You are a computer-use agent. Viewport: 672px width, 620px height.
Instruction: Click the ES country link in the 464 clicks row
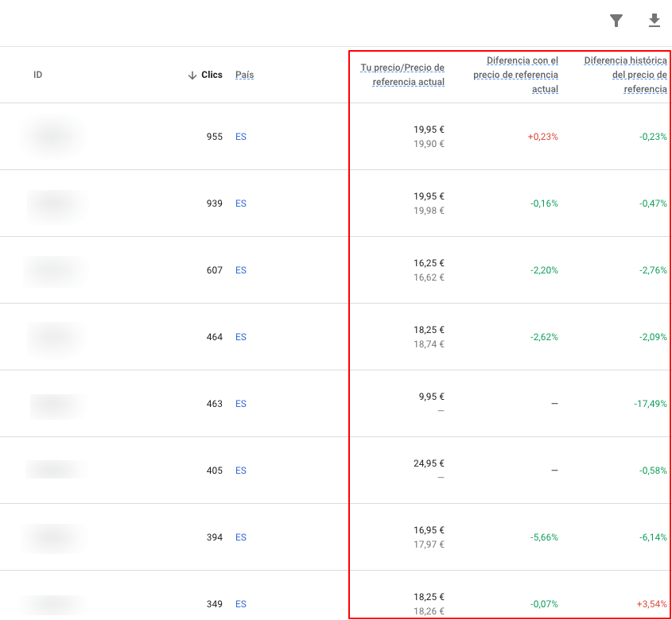[x=241, y=337]
